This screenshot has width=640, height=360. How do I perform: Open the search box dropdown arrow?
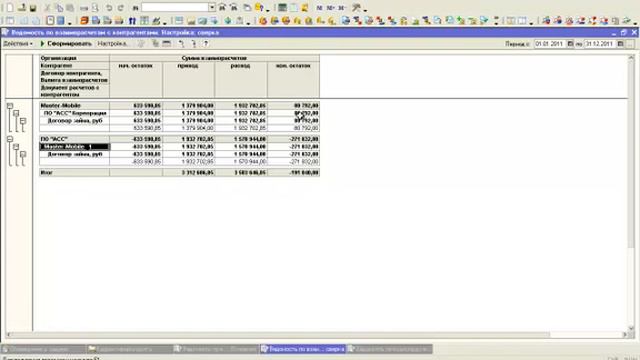[212, 7]
